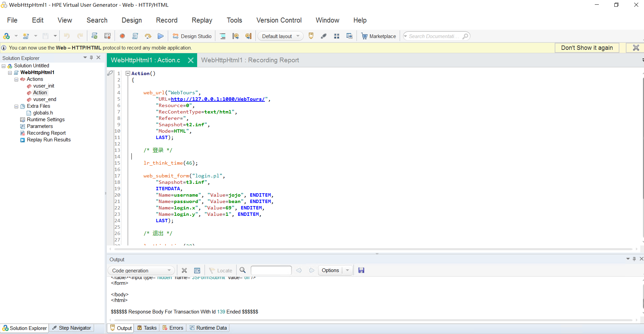
Task: Pin the Output panel
Action: coord(634,259)
